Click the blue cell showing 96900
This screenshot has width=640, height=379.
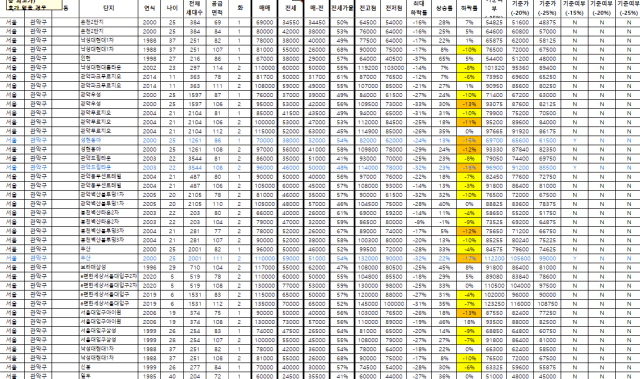tap(494, 168)
